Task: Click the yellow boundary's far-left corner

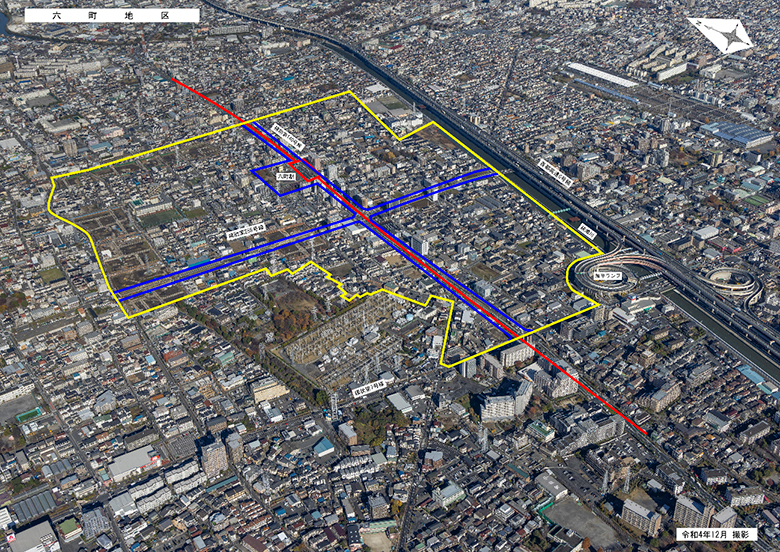Action: pos(52,180)
